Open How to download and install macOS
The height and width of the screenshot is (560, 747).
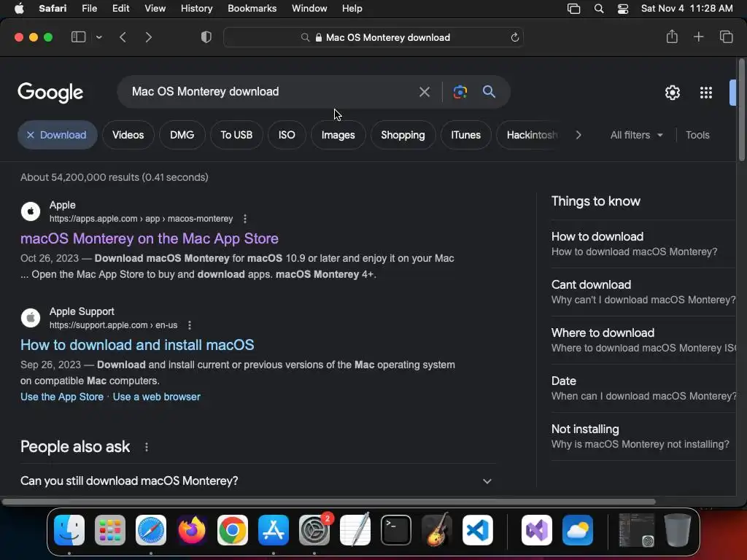click(137, 345)
